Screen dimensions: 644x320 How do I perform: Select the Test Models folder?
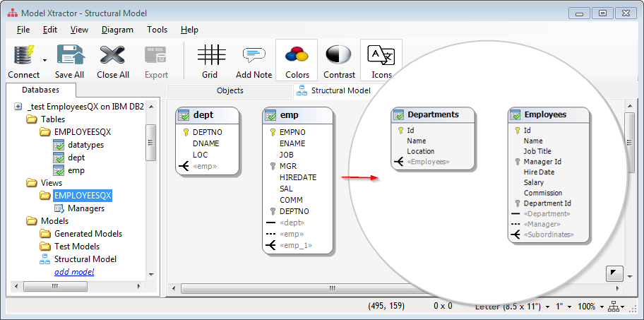click(77, 247)
